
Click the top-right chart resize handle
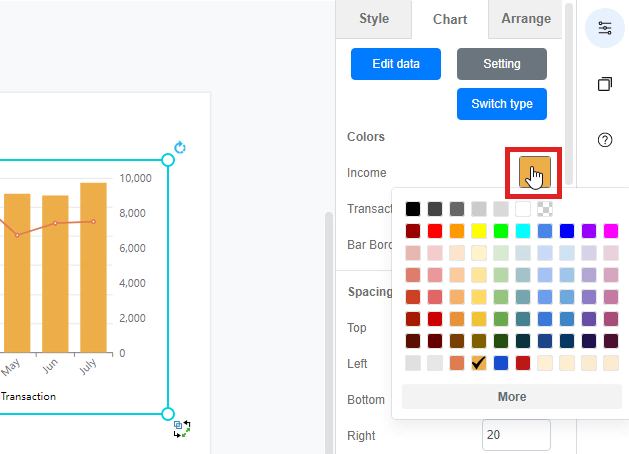point(168,160)
